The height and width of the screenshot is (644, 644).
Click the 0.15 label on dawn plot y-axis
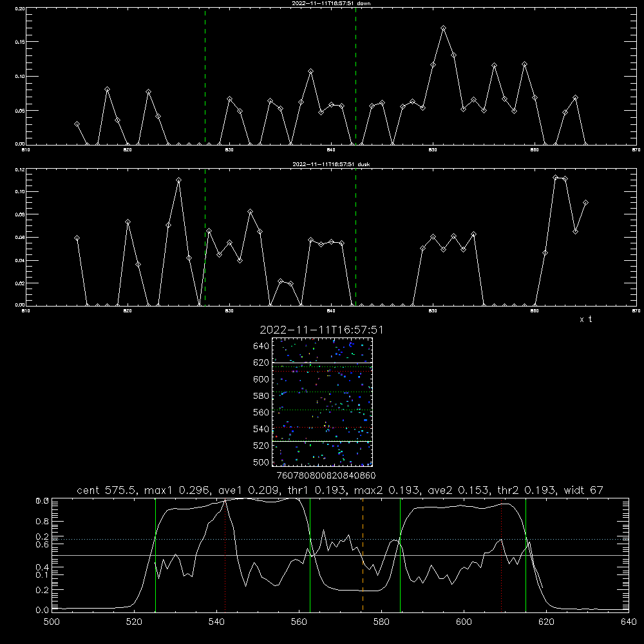pos(20,43)
